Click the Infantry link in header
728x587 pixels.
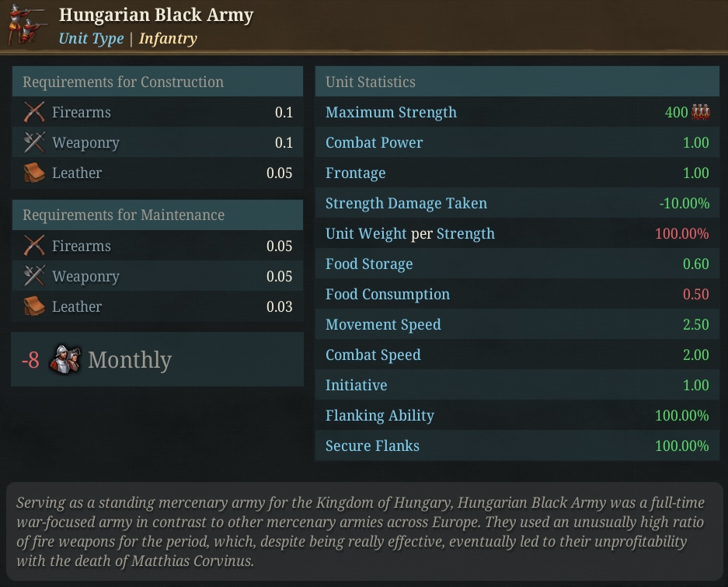(x=168, y=38)
